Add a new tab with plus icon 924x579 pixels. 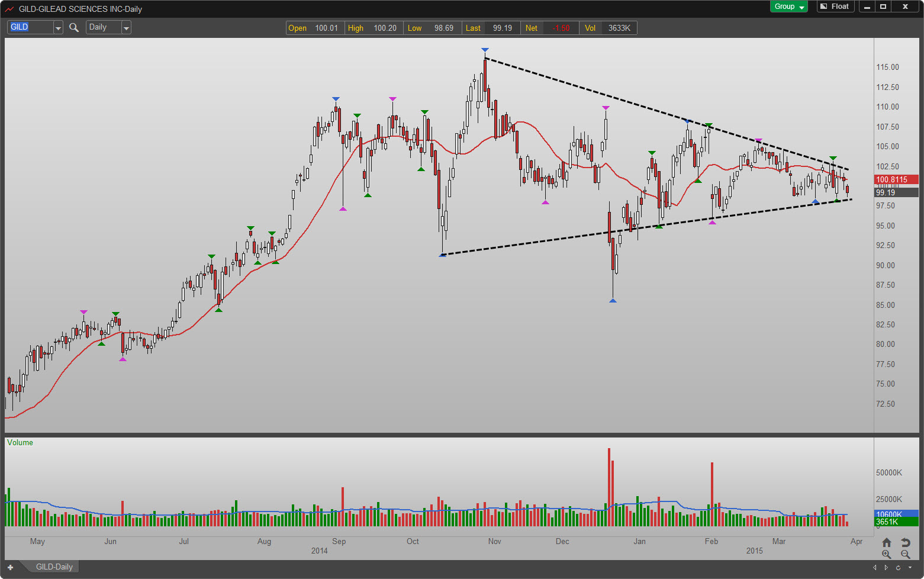(x=10, y=567)
